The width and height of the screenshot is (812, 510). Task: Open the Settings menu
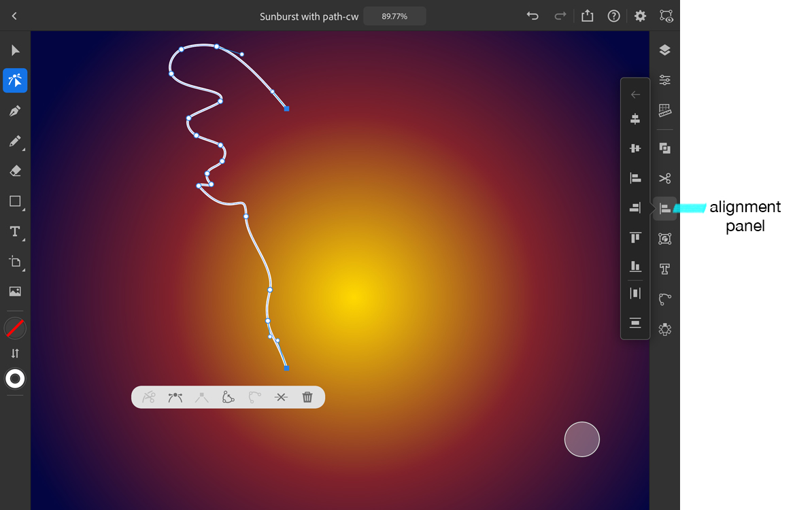click(639, 16)
